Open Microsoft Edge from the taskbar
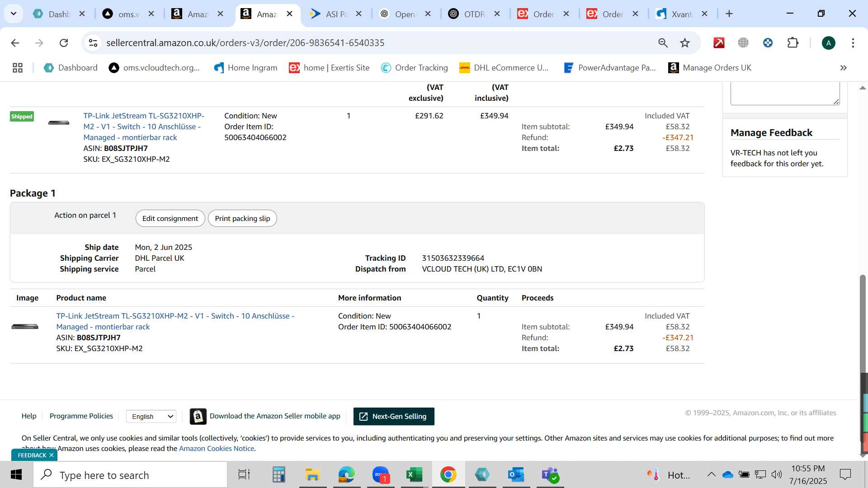The image size is (868, 488). point(346,475)
